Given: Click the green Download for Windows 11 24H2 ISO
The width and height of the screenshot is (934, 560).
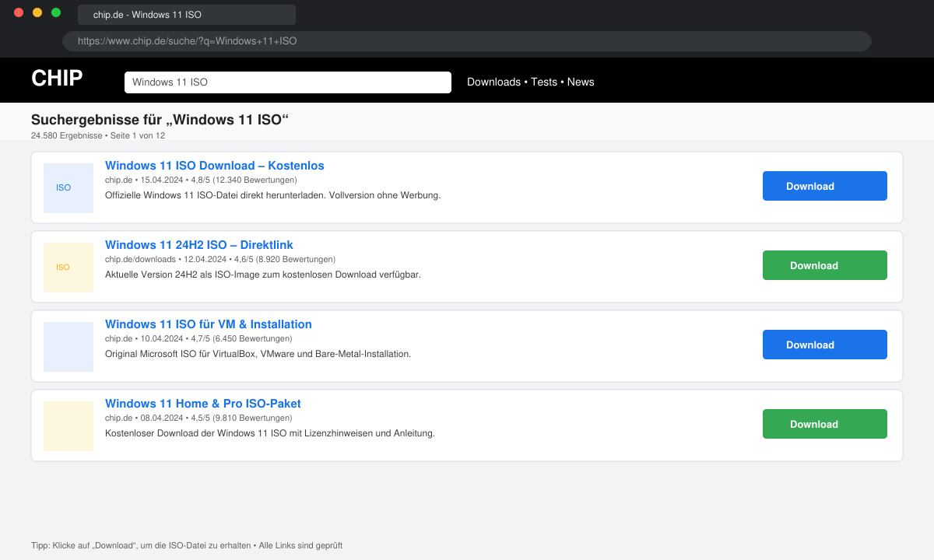Looking at the screenshot, I should pos(825,265).
